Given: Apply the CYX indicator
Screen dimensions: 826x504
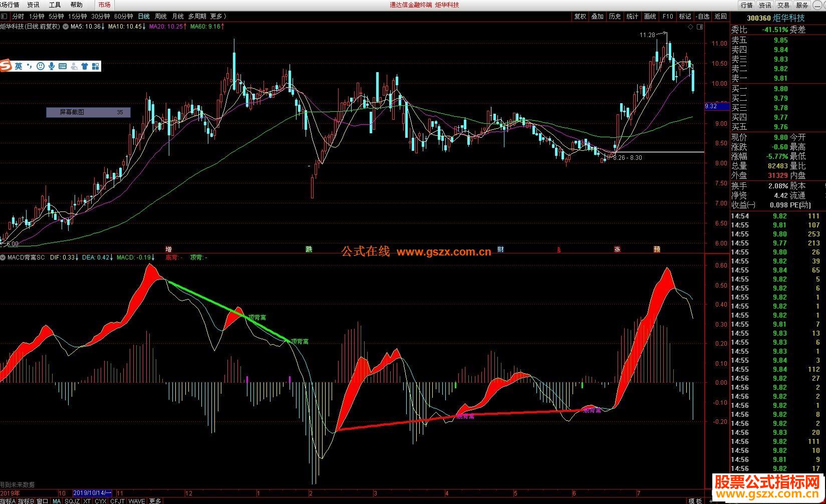Looking at the screenshot, I should tap(101, 500).
